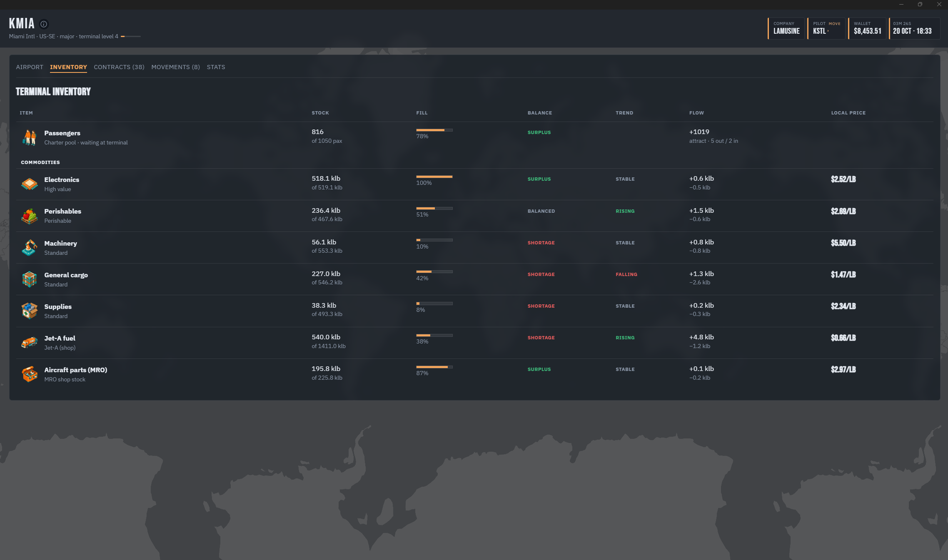Open the Movements (8) tab

tap(175, 67)
